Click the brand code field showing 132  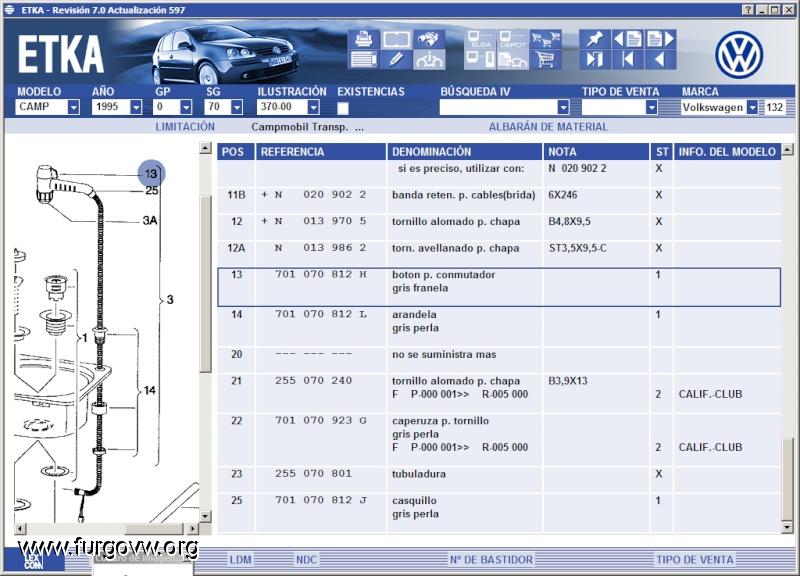774,107
